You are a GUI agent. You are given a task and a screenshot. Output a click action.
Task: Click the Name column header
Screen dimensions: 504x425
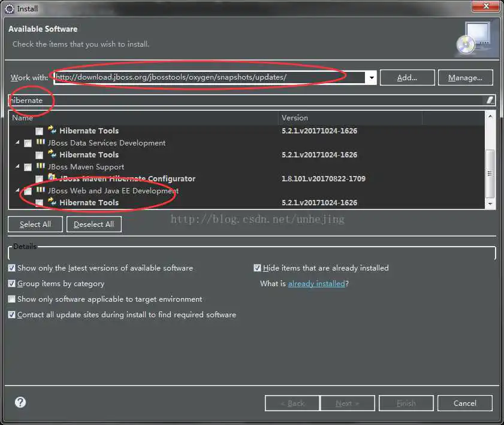[143, 118]
